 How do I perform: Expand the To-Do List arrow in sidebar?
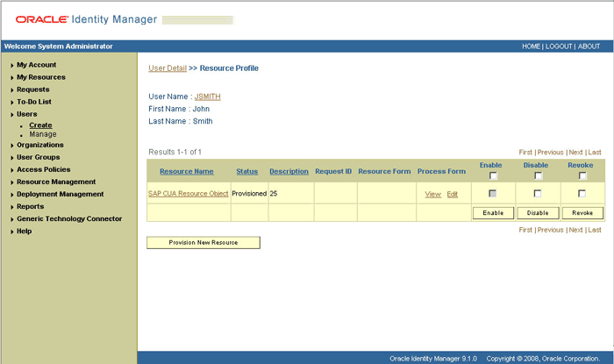pos(12,103)
